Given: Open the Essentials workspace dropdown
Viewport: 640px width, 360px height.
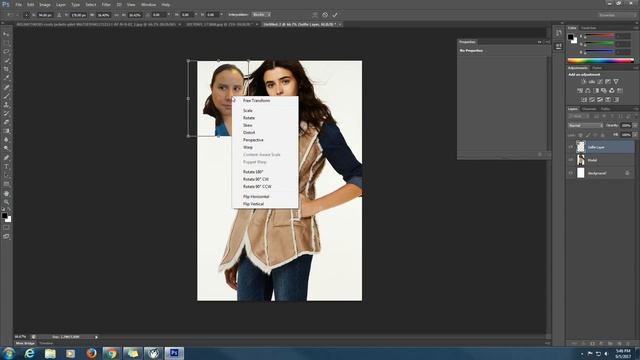Looking at the screenshot, I should pyautogui.click(x=618, y=15).
